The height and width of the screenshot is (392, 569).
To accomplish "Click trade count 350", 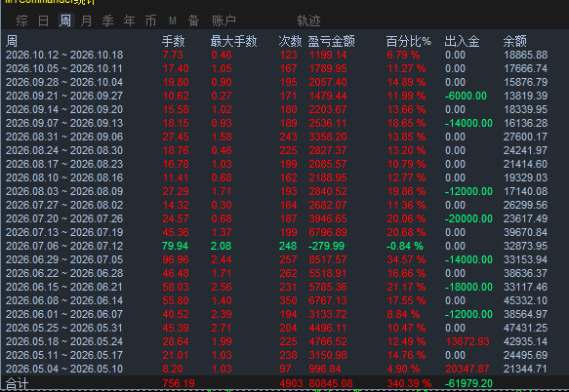I will [288, 300].
